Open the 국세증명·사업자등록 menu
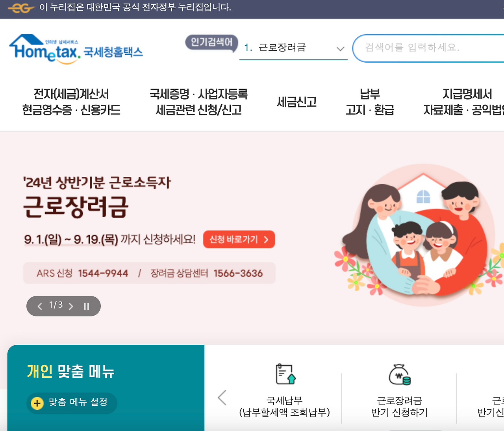The image size is (504, 431). coord(198,102)
